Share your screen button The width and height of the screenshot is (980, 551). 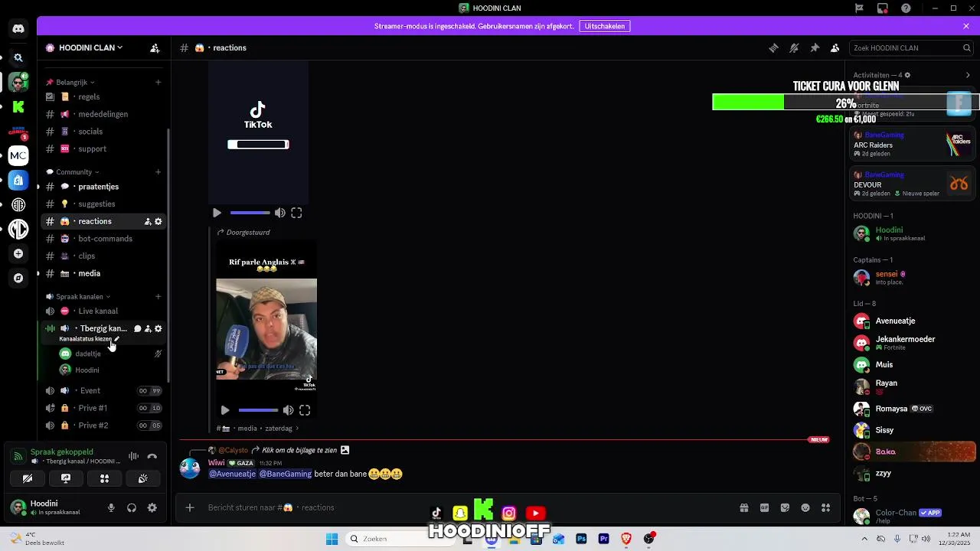pyautogui.click(x=66, y=478)
